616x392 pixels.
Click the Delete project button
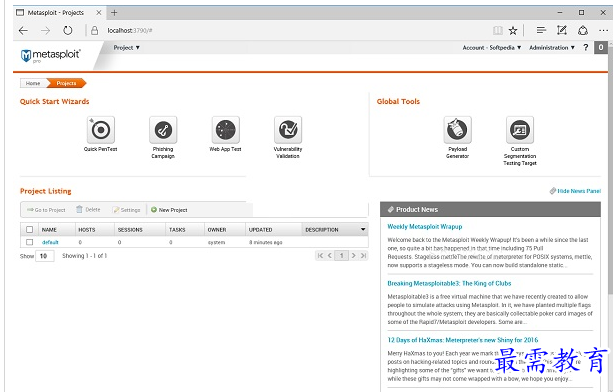88,210
